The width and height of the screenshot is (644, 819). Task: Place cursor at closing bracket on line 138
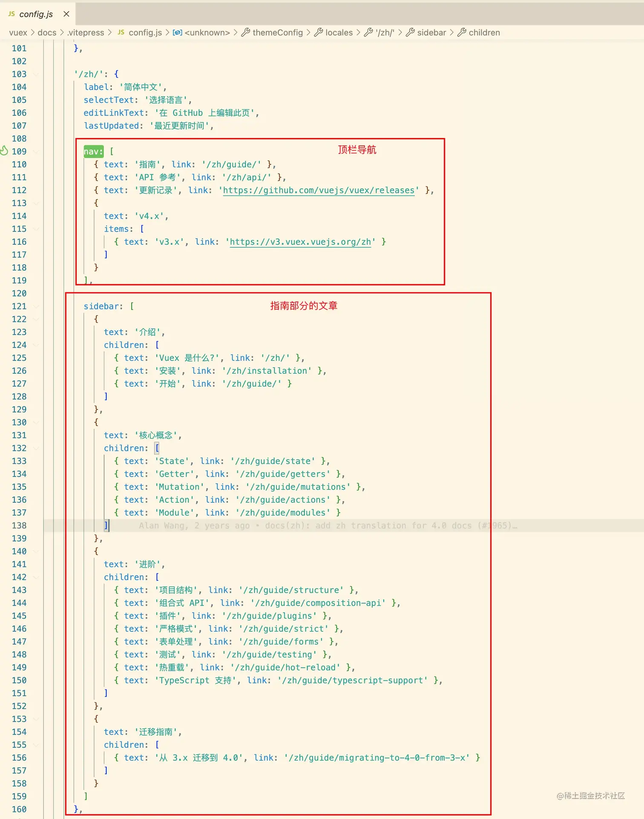106,525
